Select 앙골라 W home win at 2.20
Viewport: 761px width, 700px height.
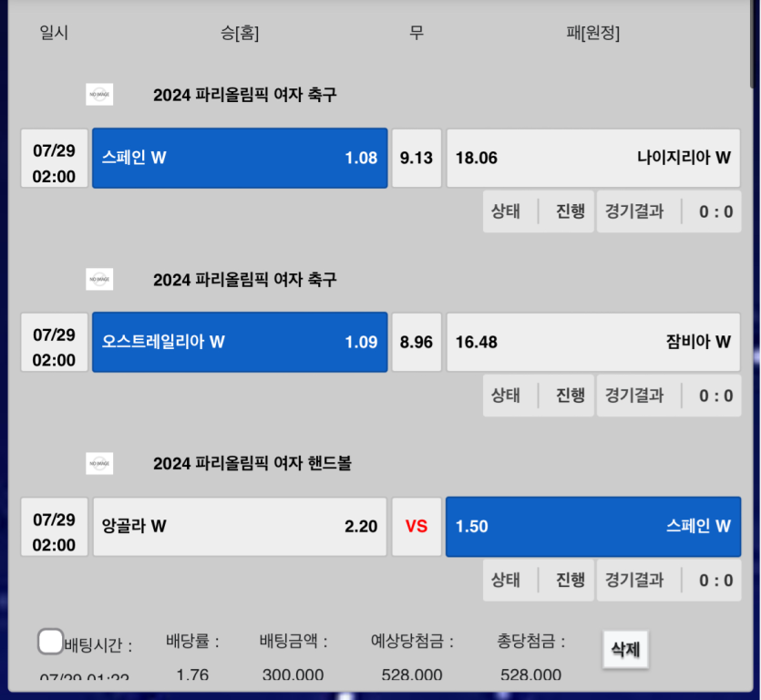pos(240,526)
